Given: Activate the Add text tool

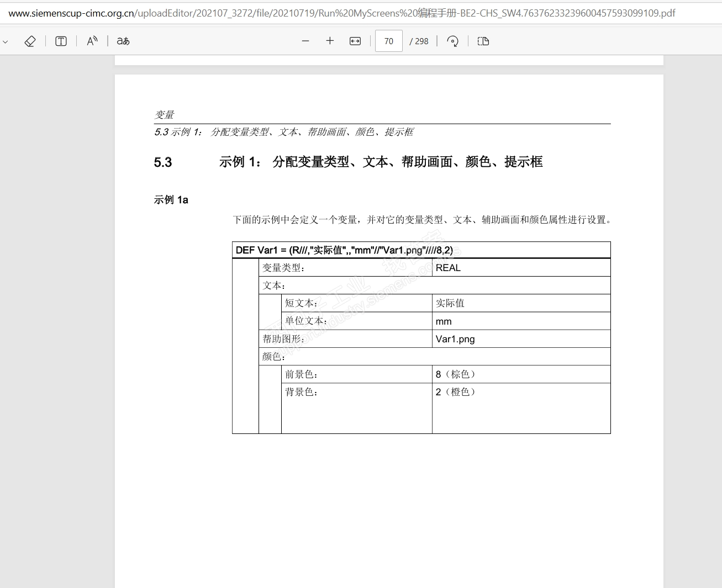Looking at the screenshot, I should [61, 41].
